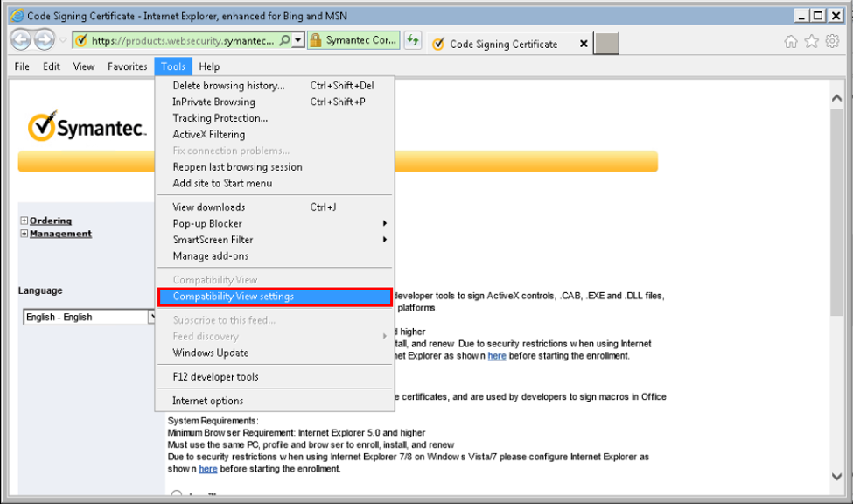853x504 pixels.
Task: Open the File menu
Action: [22, 66]
